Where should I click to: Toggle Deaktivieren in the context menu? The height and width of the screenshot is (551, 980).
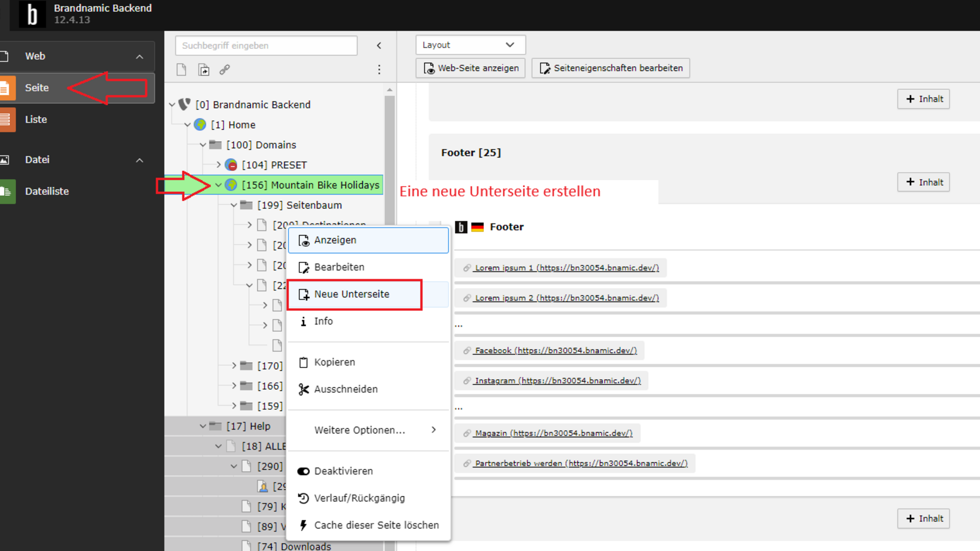pyautogui.click(x=343, y=471)
